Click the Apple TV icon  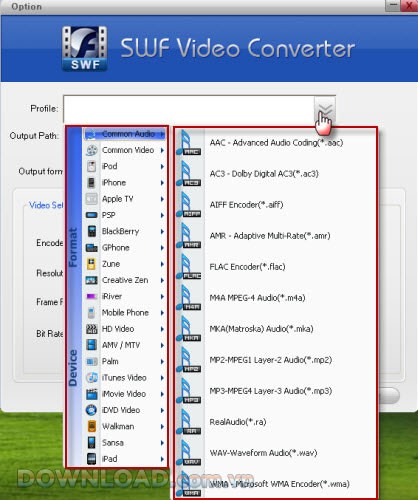91,199
